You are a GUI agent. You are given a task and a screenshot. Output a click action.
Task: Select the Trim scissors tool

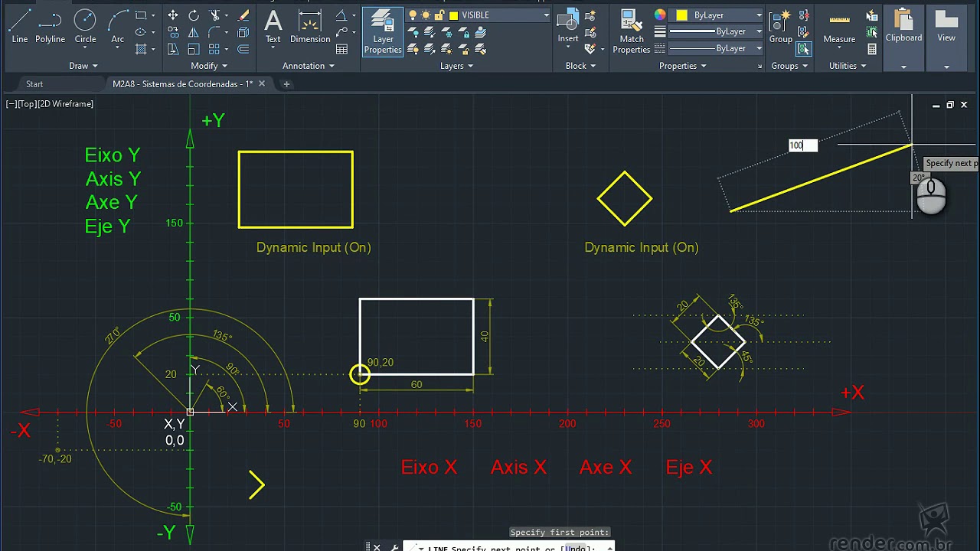(x=214, y=15)
